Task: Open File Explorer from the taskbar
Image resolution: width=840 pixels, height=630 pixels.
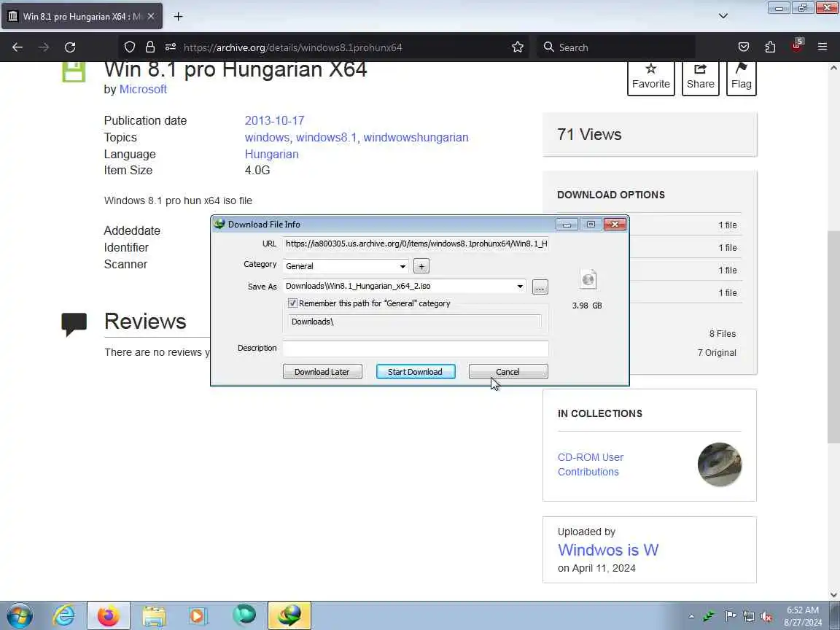Action: [x=154, y=615]
